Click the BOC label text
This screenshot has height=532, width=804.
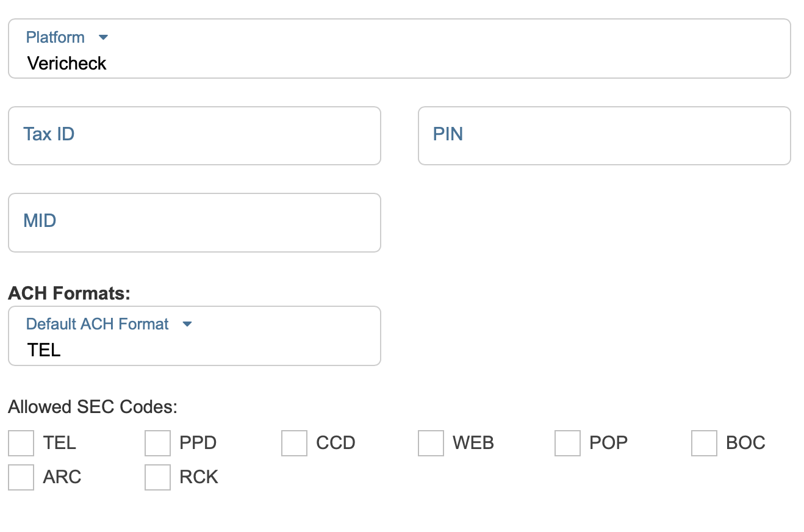point(745,443)
